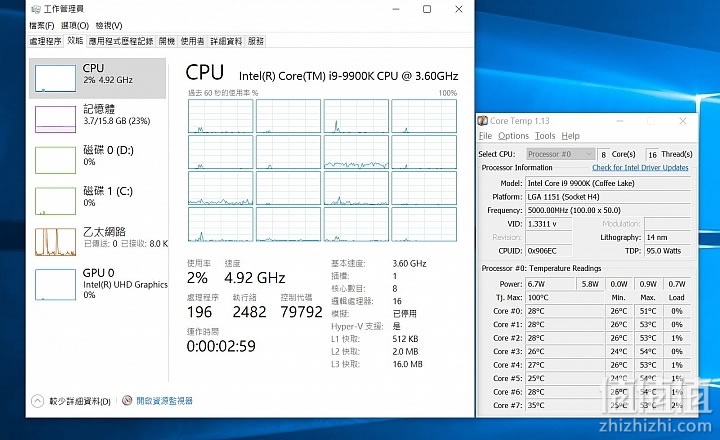Open the Options menu in Core Temp
This screenshot has width=720, height=440.
click(513, 136)
